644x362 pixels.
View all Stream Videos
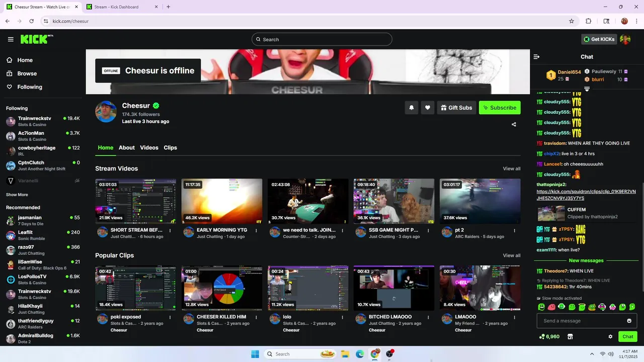512,169
